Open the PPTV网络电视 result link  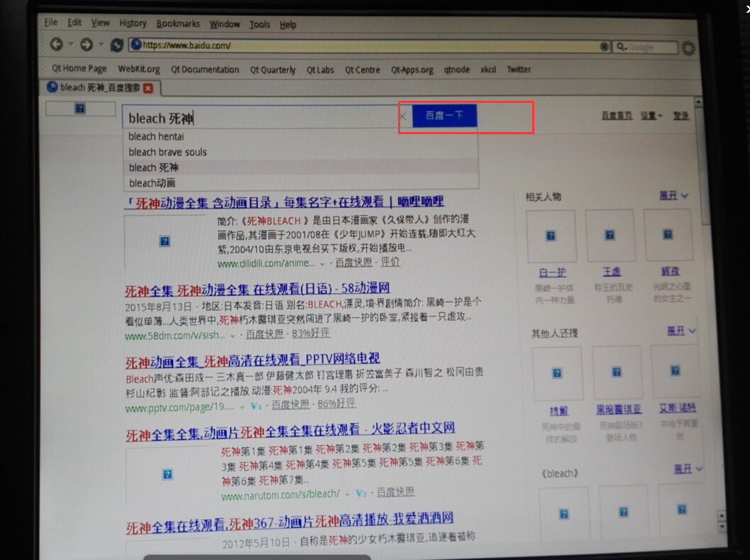click(x=253, y=361)
